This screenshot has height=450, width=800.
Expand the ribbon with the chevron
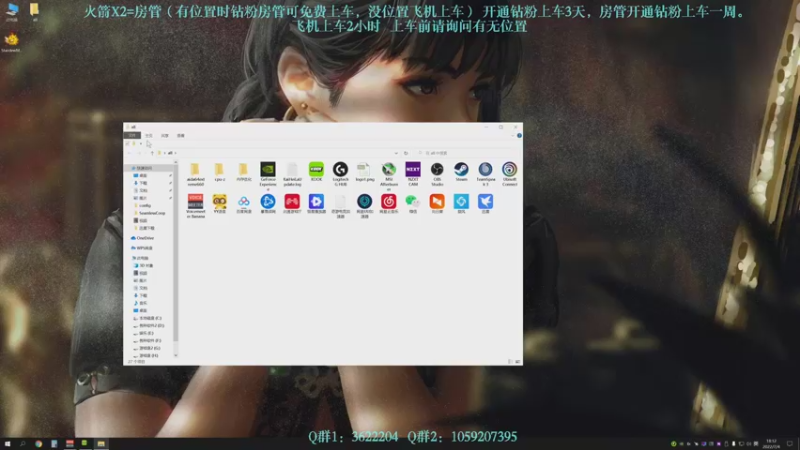pyautogui.click(x=513, y=136)
